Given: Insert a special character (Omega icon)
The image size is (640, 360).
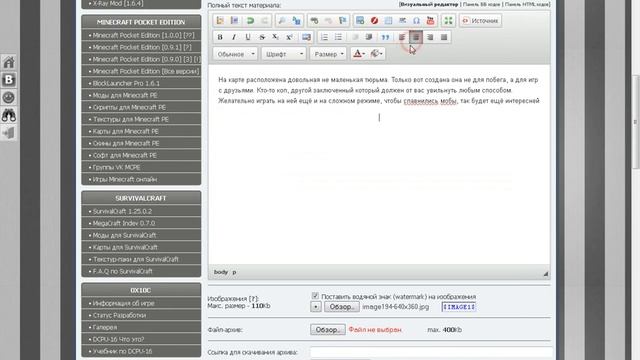Looking at the screenshot, I should click(416, 20).
